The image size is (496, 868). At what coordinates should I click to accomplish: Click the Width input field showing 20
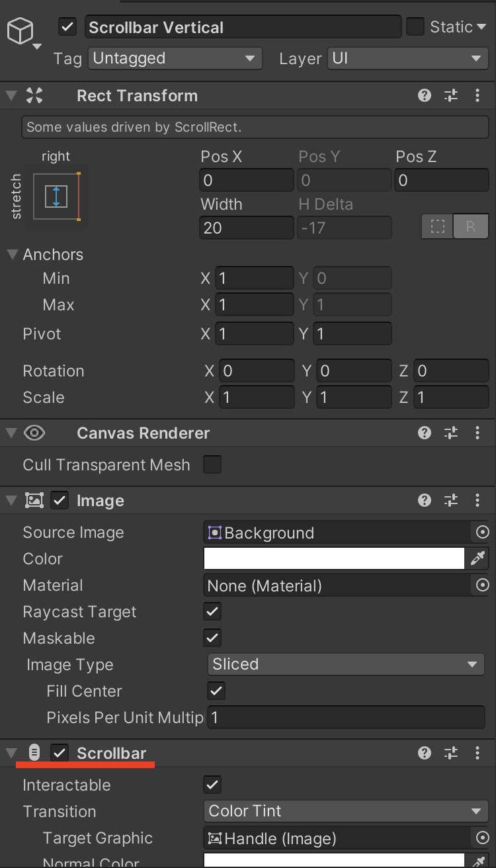[x=246, y=227]
